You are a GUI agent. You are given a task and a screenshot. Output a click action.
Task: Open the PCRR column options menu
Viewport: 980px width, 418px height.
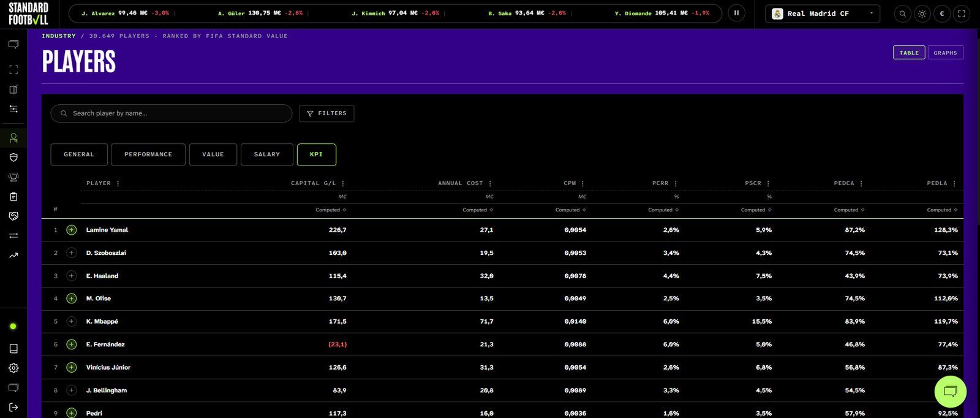[x=676, y=183]
